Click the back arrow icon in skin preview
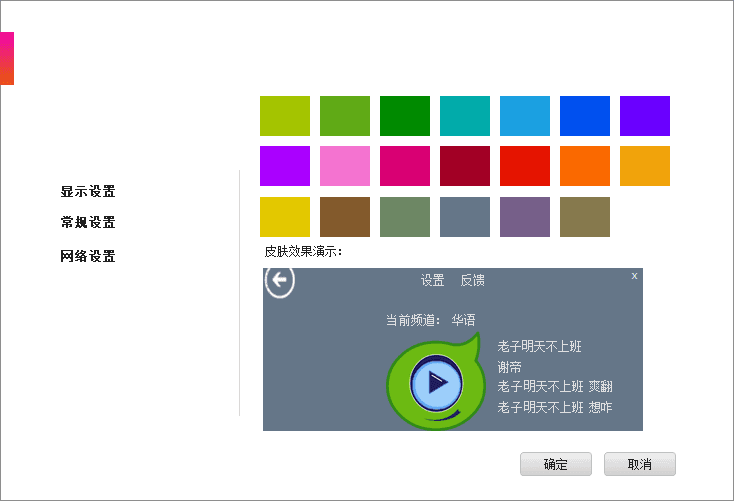This screenshot has height=501, width=734. tap(280, 281)
